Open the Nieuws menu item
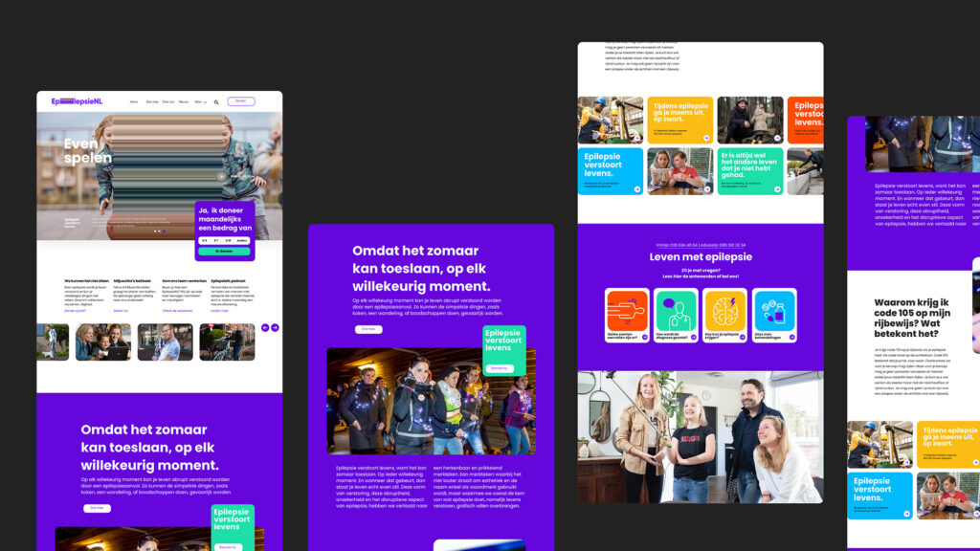 click(x=183, y=101)
